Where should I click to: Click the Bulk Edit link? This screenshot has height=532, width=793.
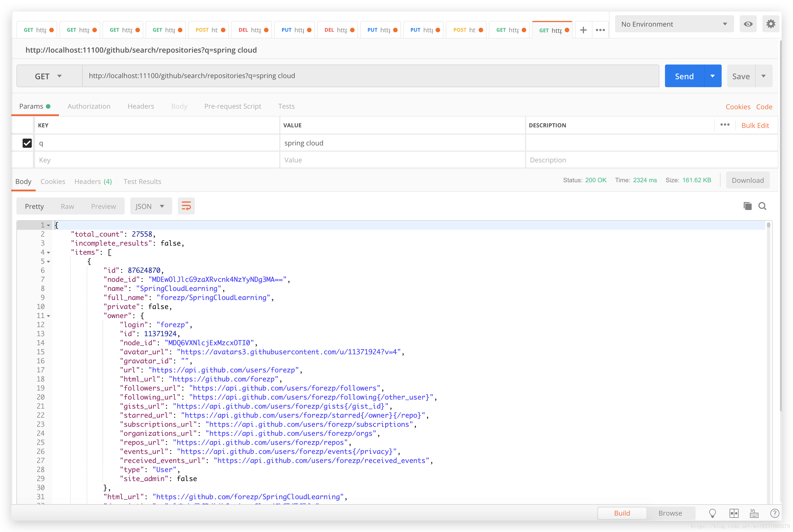click(x=755, y=125)
